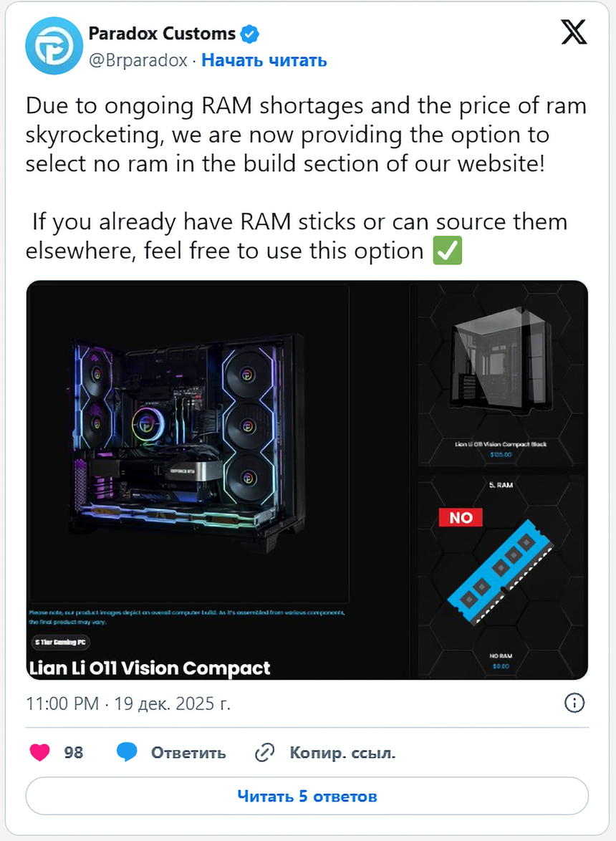The image size is (616, 841).
Task: Open the Paradox Customs profile avatar
Action: coord(54,46)
